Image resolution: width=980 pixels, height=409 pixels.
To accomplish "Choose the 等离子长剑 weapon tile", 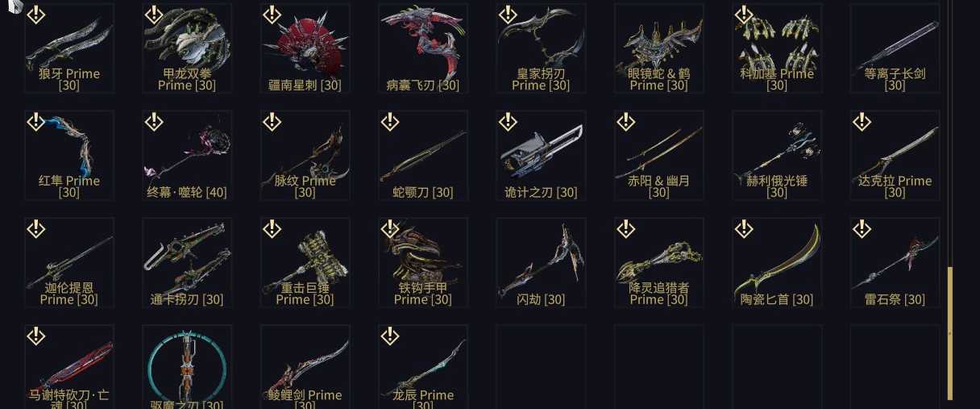I will (x=895, y=48).
